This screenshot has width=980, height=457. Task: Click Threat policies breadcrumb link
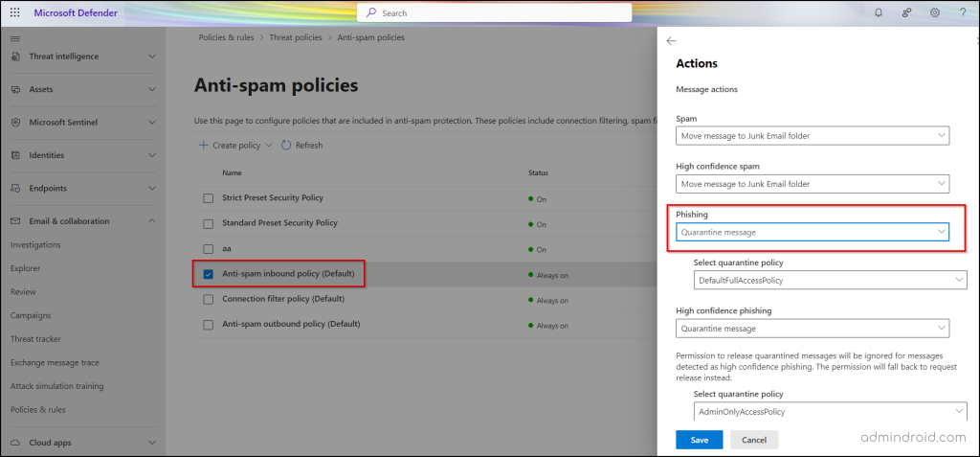pos(296,37)
